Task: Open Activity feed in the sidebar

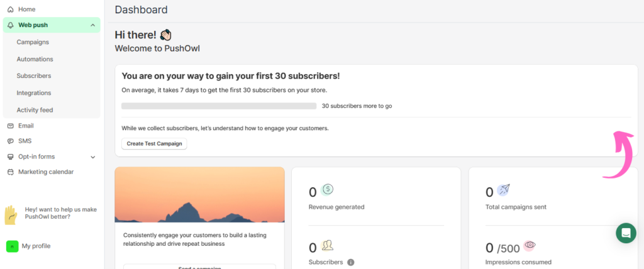Action: click(x=35, y=110)
